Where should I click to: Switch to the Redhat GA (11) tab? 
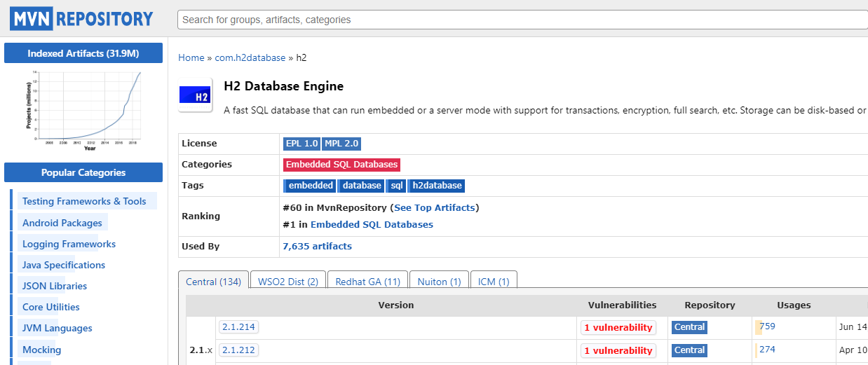[x=367, y=282]
